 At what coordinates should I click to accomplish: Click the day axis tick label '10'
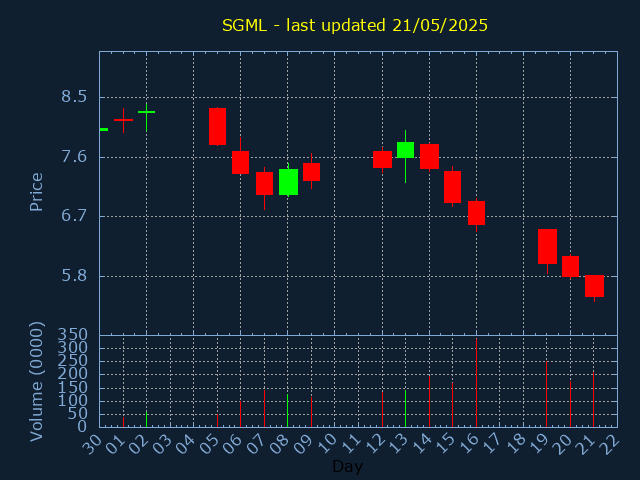(327, 443)
